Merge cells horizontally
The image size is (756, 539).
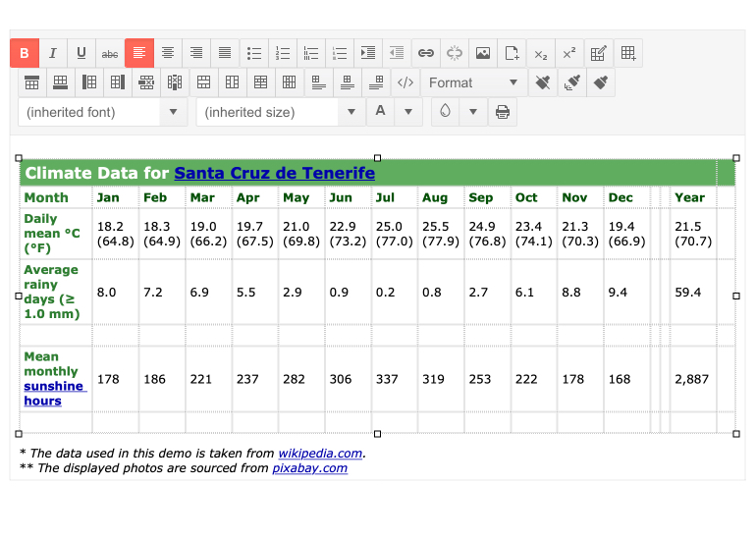pos(203,82)
